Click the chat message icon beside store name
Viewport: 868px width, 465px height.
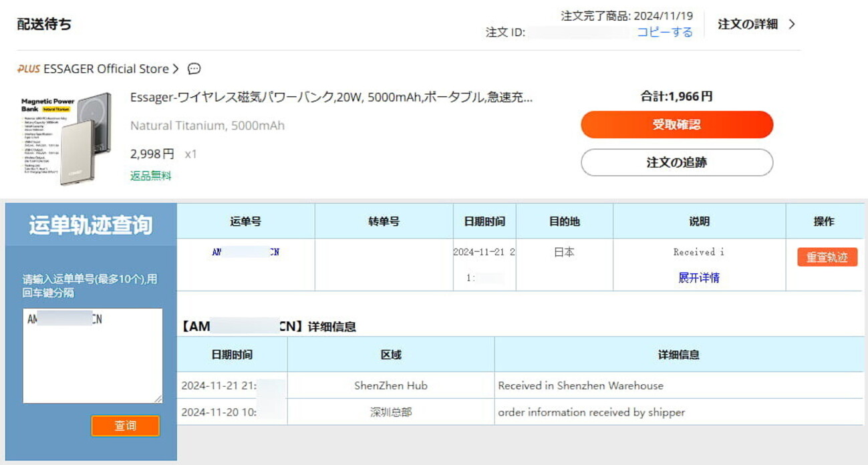coord(194,69)
